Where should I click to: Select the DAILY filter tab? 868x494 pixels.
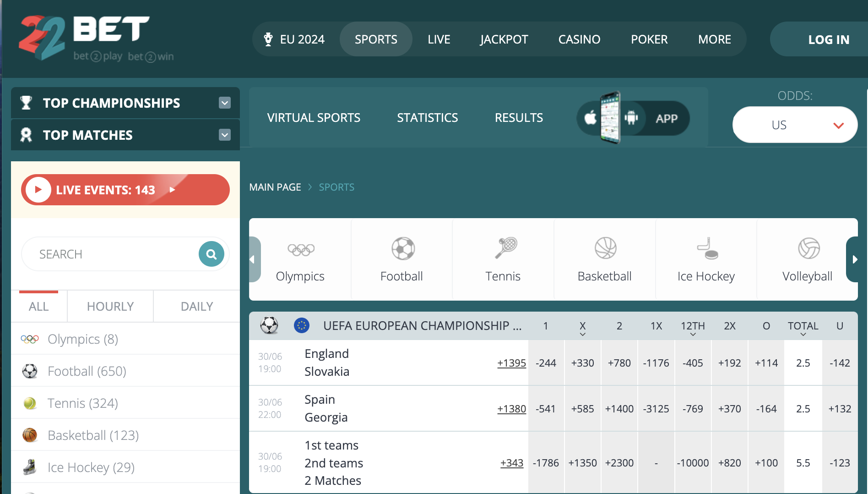tap(197, 306)
